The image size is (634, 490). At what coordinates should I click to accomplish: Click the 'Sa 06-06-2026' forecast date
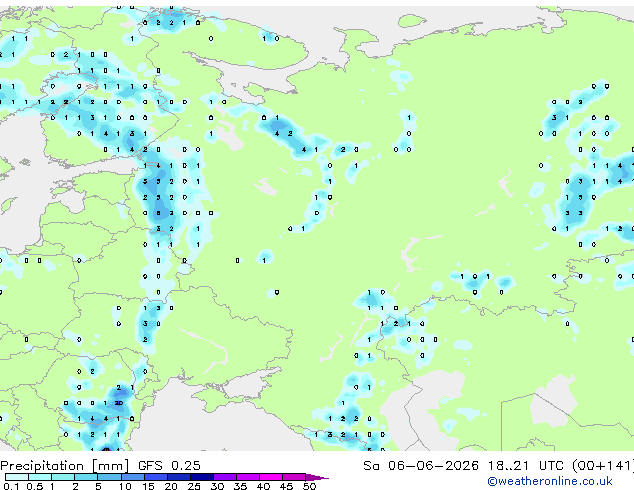point(421,466)
